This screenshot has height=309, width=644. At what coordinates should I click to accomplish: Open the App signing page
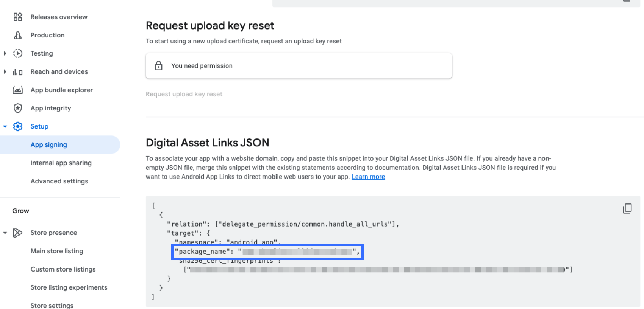(49, 145)
